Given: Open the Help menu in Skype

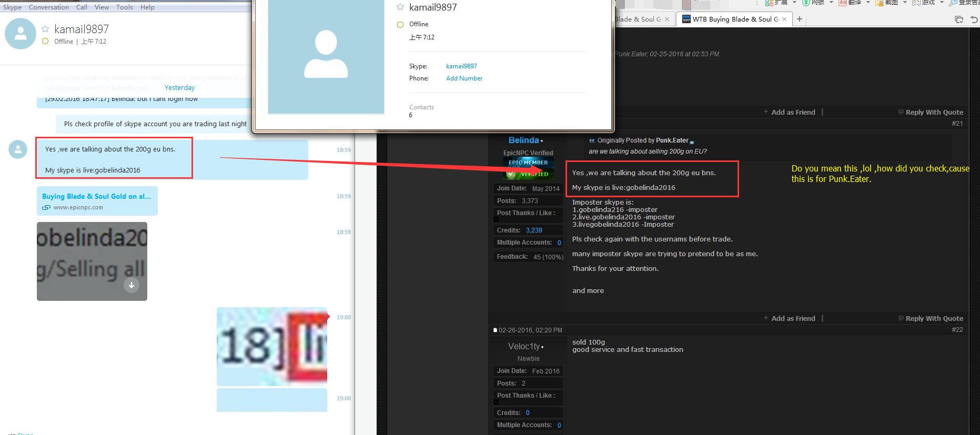Looking at the screenshot, I should pyautogui.click(x=147, y=7).
